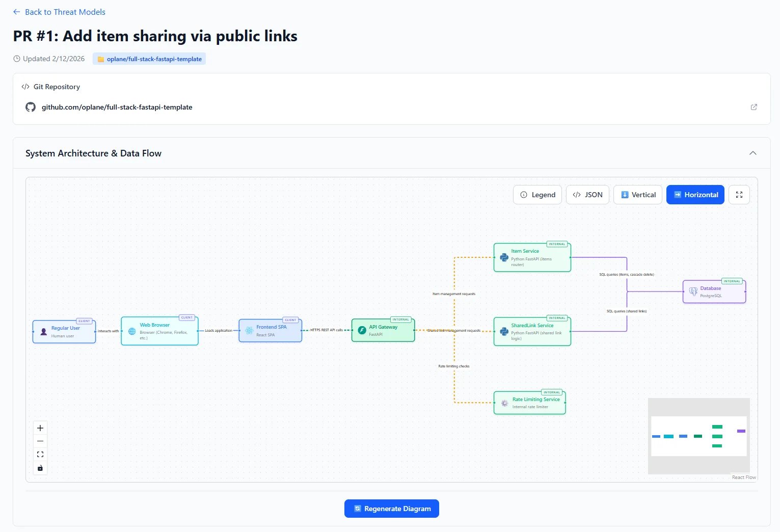780x532 pixels.
Task: Click the API Gateway FastAPI icon
Action: [x=362, y=330]
